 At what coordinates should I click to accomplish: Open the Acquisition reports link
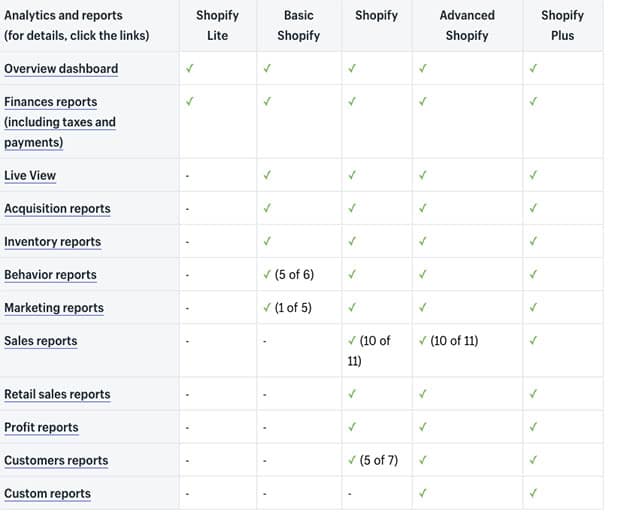57,209
